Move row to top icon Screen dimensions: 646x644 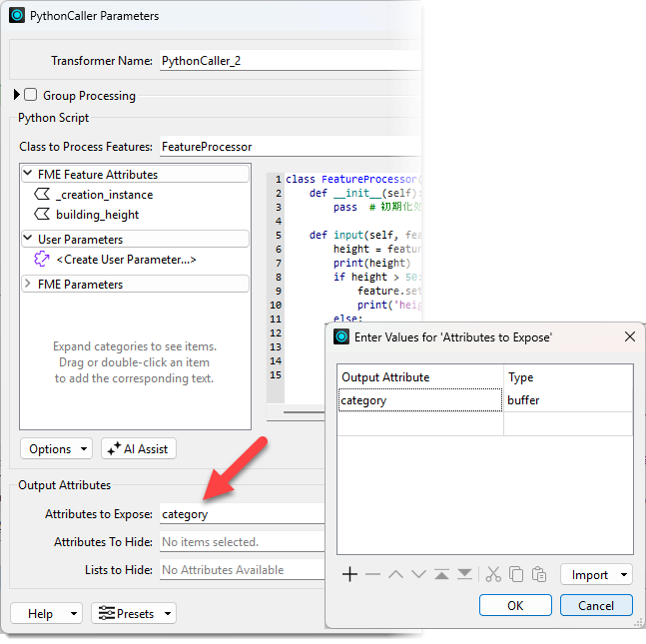pos(441,574)
